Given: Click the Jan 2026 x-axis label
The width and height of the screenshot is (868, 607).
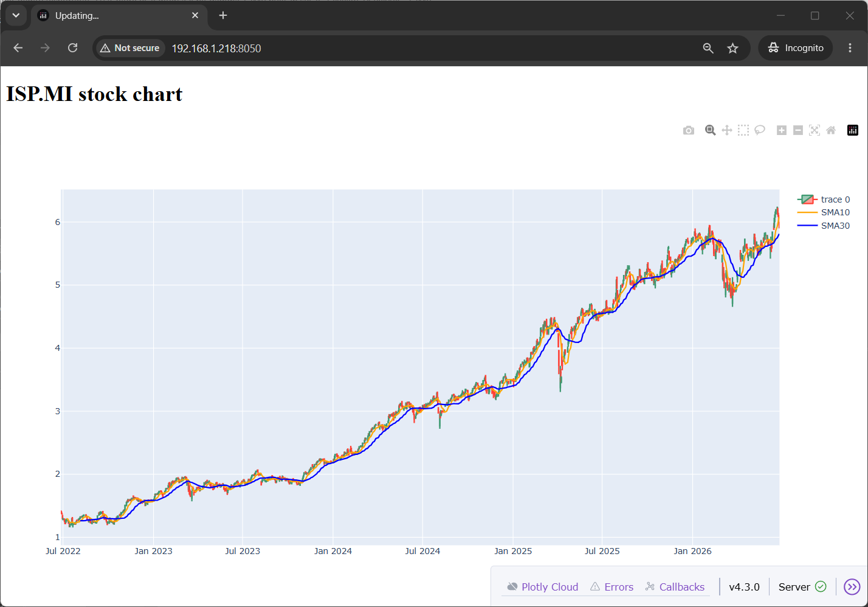Looking at the screenshot, I should [692, 551].
